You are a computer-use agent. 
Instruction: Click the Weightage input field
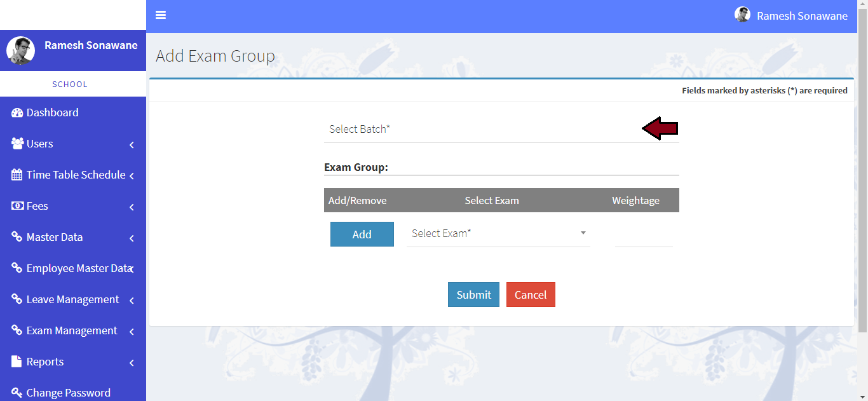[x=643, y=235]
